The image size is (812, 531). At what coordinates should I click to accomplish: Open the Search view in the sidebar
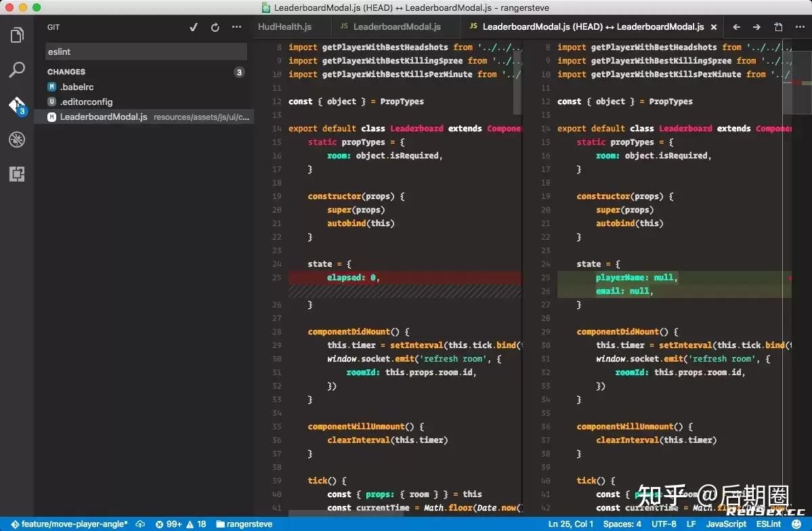pos(16,70)
